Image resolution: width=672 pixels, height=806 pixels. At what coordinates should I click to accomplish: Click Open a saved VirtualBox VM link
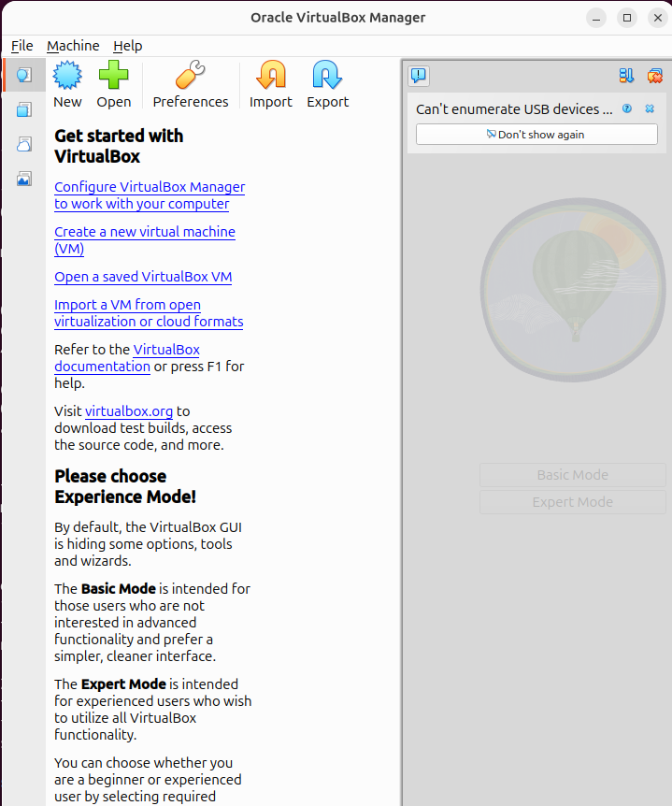[x=143, y=277]
